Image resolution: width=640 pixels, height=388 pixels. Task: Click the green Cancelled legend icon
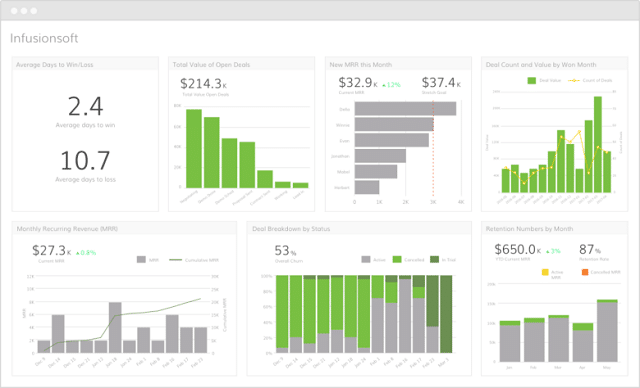(x=397, y=259)
